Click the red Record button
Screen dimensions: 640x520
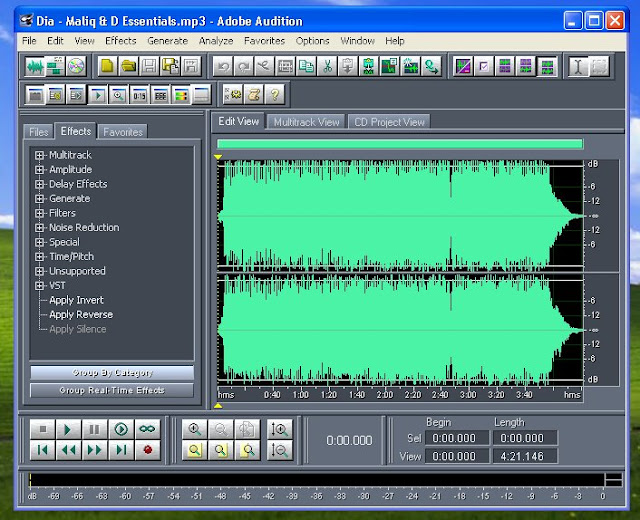(x=147, y=450)
